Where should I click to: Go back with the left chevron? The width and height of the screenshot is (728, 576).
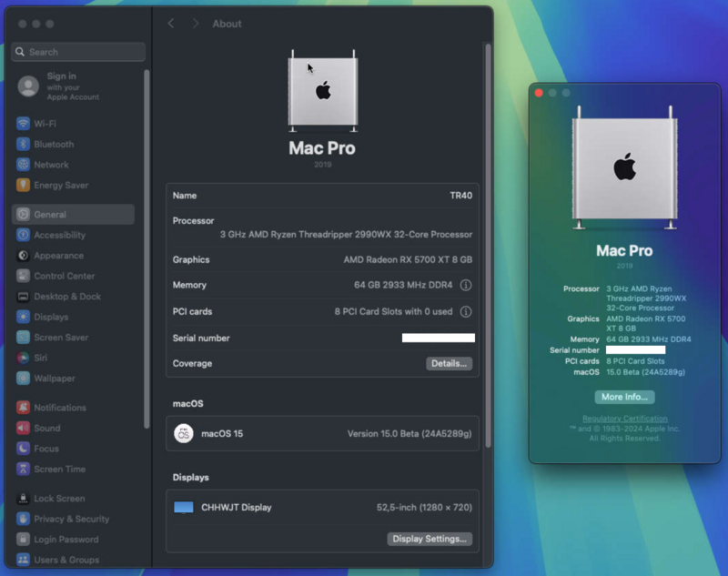(171, 24)
